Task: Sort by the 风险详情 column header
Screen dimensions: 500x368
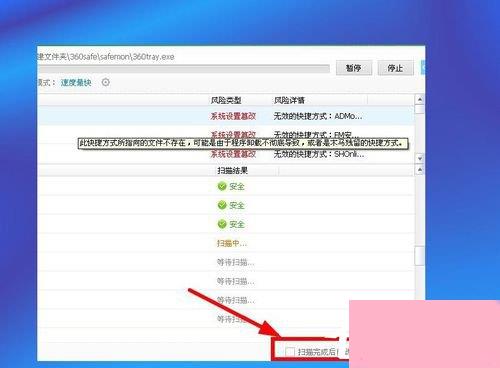Action: pos(289,100)
